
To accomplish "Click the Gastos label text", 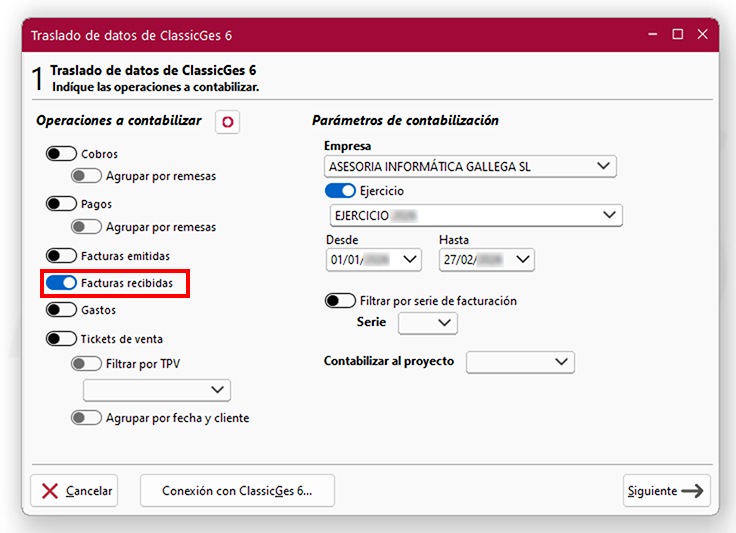I will coord(98,310).
